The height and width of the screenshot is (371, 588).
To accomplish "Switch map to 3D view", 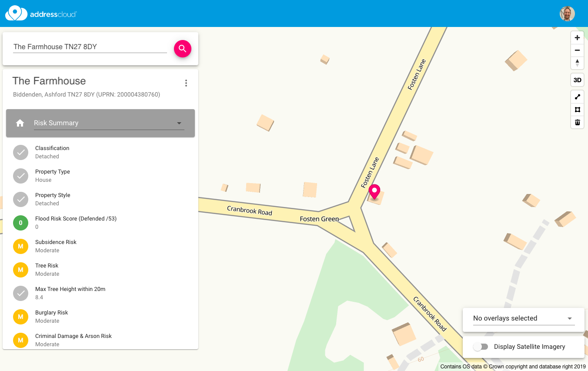I will tap(577, 80).
